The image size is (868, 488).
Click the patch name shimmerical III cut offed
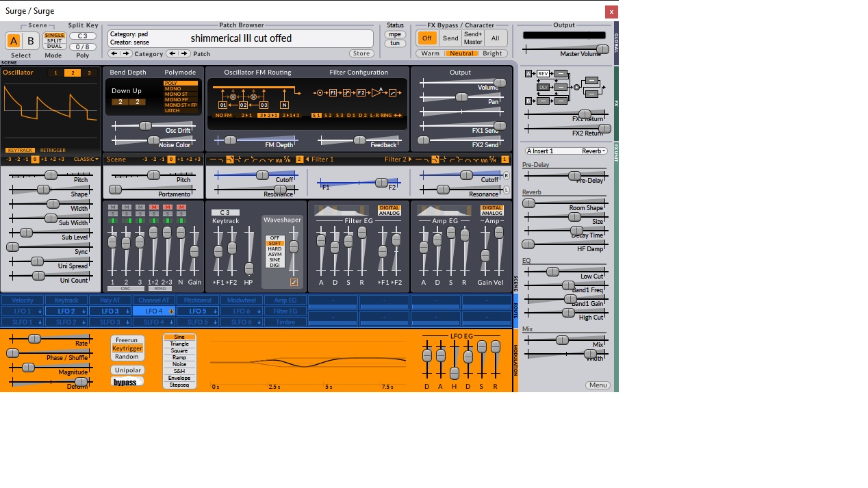[241, 38]
